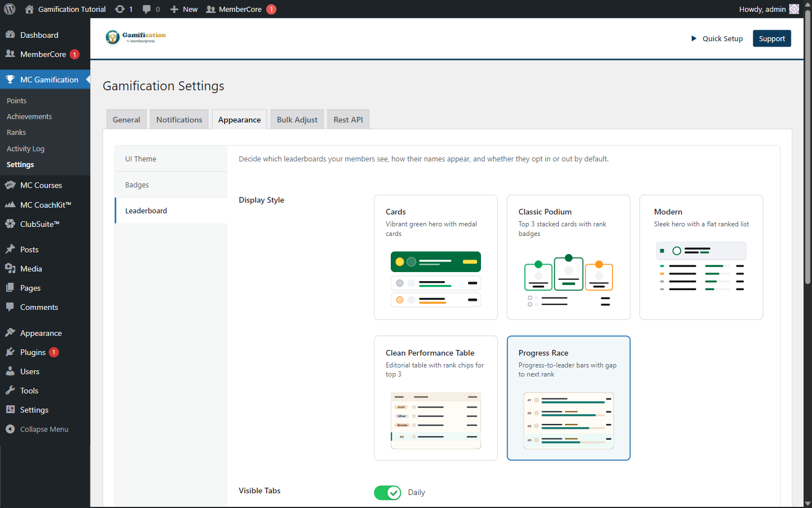Image resolution: width=812 pixels, height=508 pixels.
Task: Open the Gamification Tutorial home icon
Action: pyautogui.click(x=29, y=9)
